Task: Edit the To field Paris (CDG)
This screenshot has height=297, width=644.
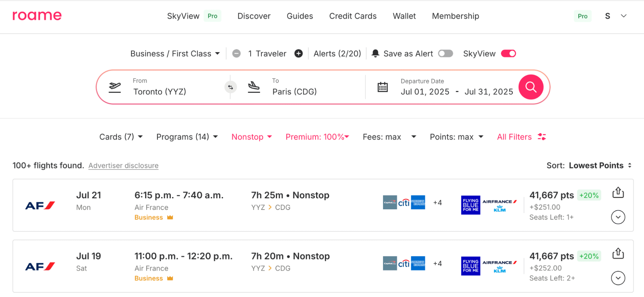Action: [294, 92]
